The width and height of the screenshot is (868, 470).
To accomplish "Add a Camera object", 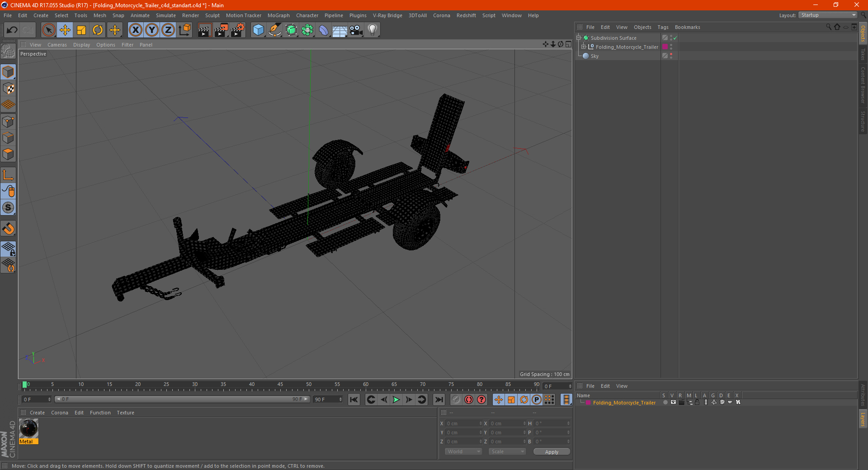I will (x=356, y=30).
